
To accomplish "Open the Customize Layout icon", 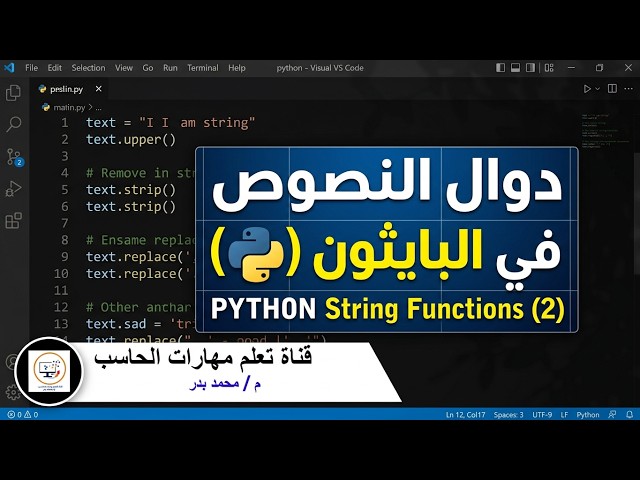I will [x=549, y=68].
